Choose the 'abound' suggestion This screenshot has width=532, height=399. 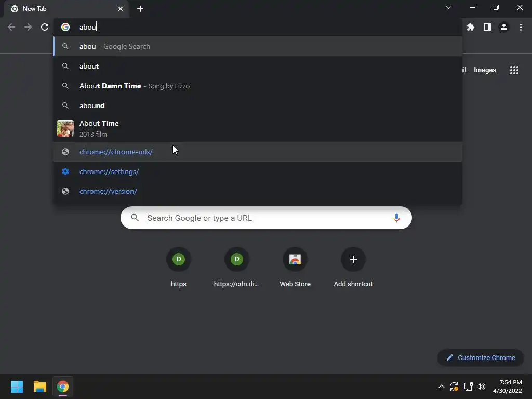coord(258,105)
